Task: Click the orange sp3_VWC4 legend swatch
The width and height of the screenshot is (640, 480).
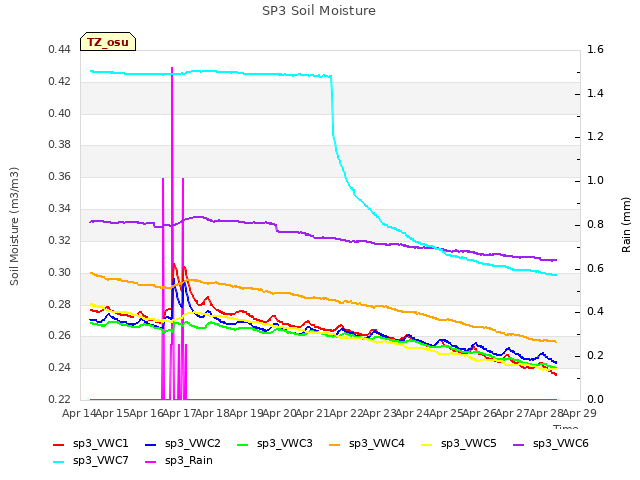Action: [335, 445]
